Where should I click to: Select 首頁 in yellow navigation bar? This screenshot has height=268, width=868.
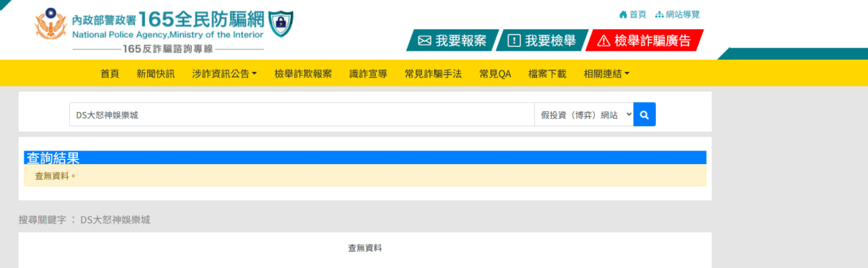click(x=110, y=74)
